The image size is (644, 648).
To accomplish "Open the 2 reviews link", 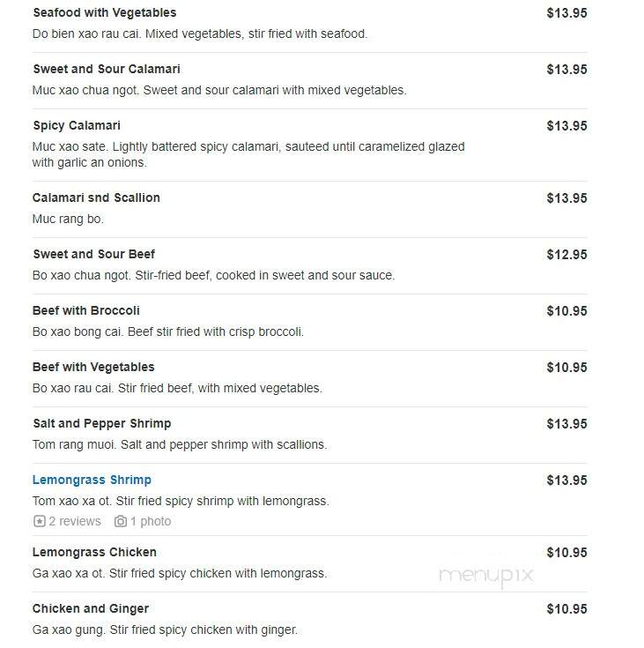I will point(75,521).
